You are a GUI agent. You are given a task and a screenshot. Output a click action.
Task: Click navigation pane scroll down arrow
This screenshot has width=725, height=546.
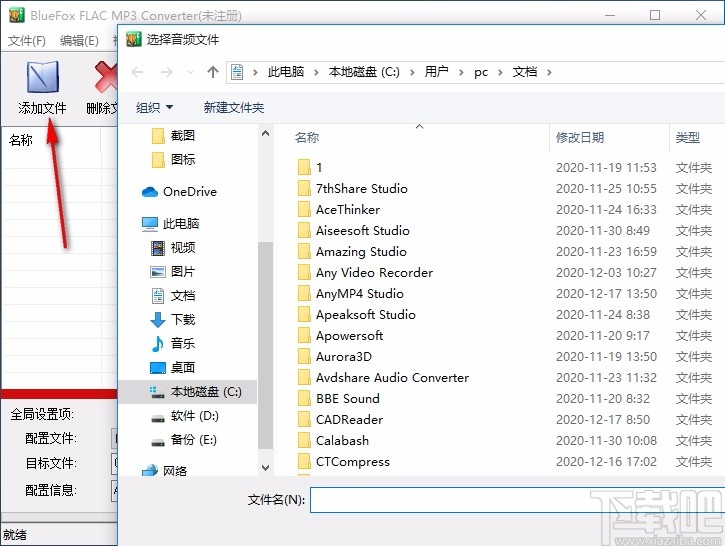(x=265, y=468)
